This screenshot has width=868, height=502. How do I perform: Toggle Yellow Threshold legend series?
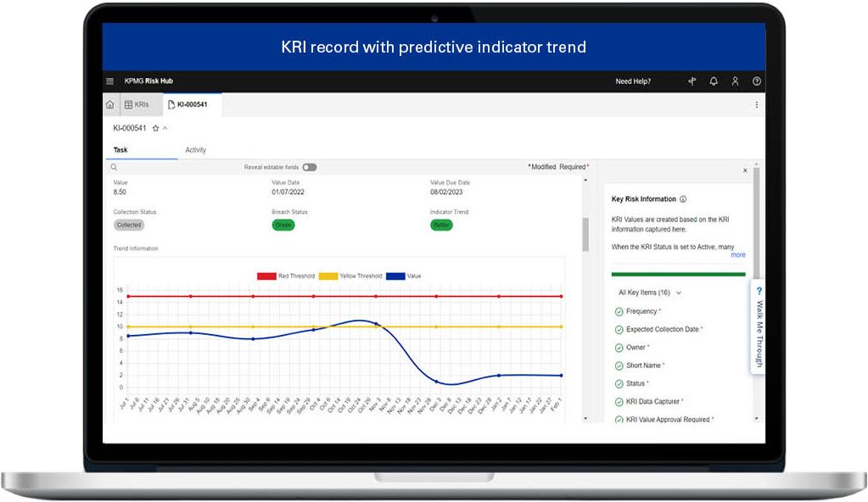(x=328, y=276)
